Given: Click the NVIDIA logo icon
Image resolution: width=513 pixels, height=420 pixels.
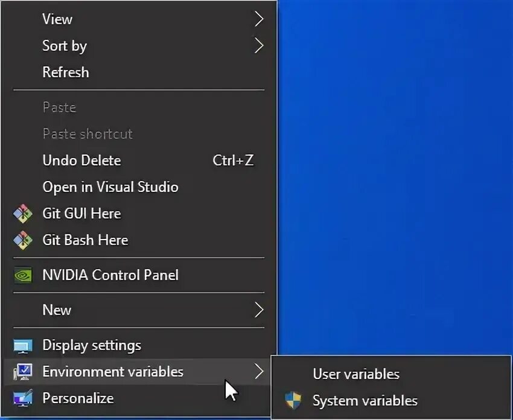Looking at the screenshot, I should 22,275.
